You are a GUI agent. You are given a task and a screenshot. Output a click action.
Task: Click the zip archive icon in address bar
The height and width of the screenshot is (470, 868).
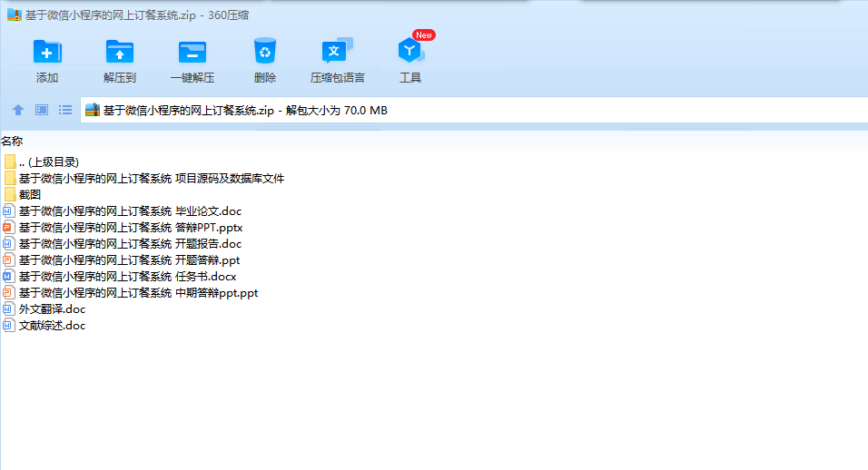[93, 110]
